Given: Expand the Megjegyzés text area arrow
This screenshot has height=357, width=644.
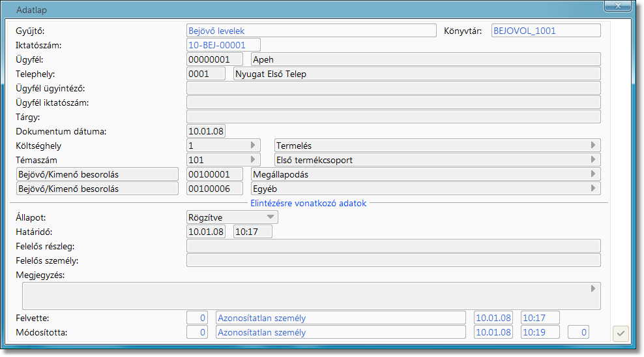Looking at the screenshot, I should [x=593, y=288].
